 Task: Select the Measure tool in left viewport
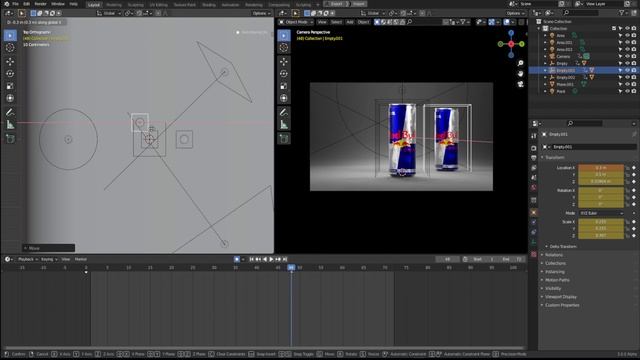tap(10, 124)
